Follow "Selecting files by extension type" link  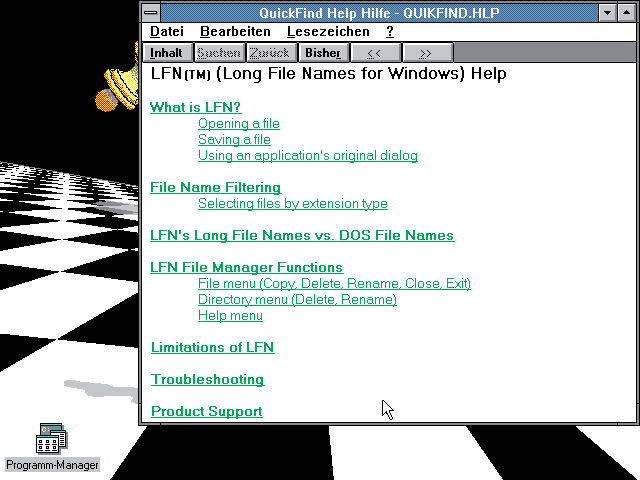[x=293, y=203]
